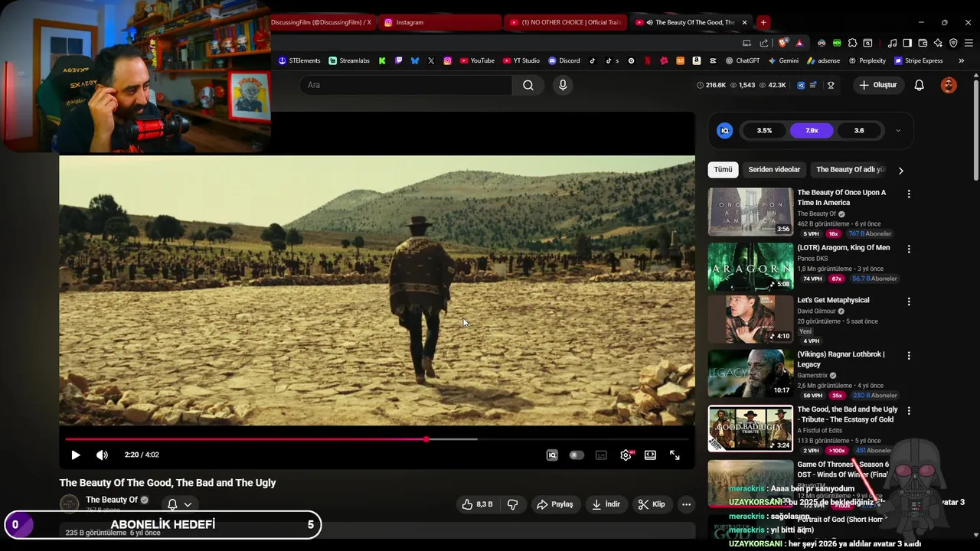
Task: Toggle the autoplay switch in the player
Action: pos(577,455)
